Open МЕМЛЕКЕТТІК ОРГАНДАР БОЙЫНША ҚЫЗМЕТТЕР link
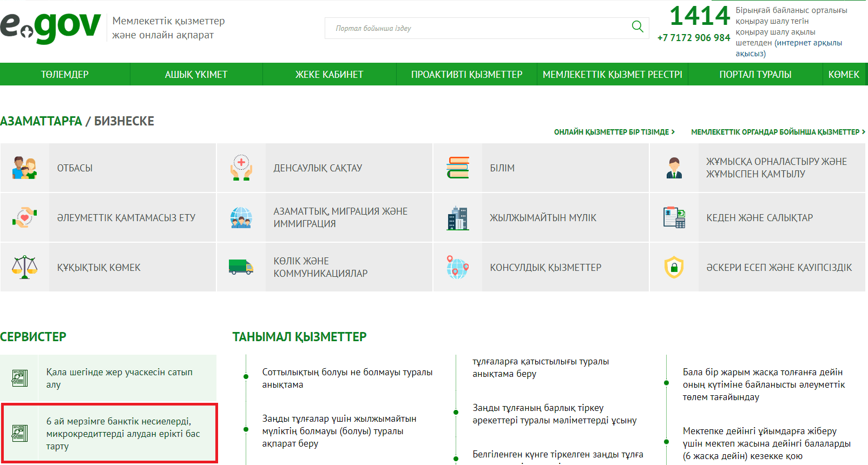Screen dimensions: 868x465 point(778,132)
